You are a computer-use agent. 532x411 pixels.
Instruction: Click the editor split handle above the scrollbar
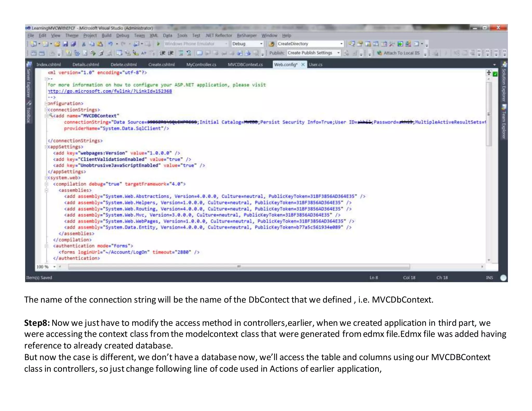click(x=489, y=73)
